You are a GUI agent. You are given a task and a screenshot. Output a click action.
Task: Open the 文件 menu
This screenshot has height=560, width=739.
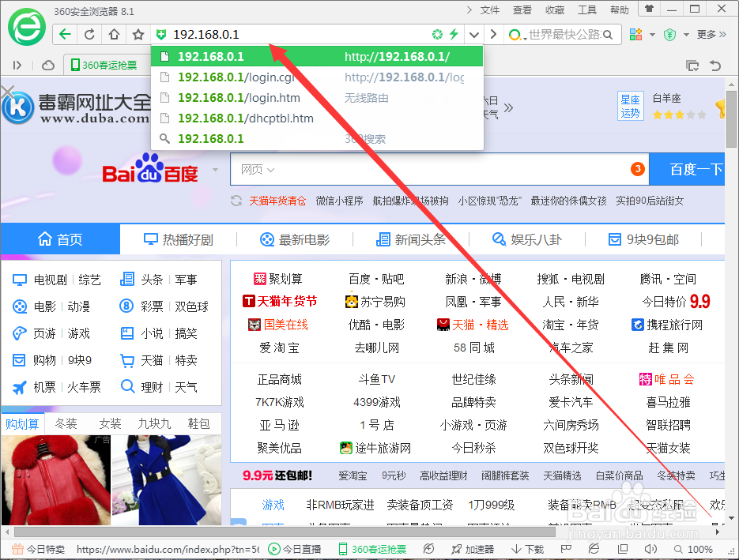pos(490,10)
